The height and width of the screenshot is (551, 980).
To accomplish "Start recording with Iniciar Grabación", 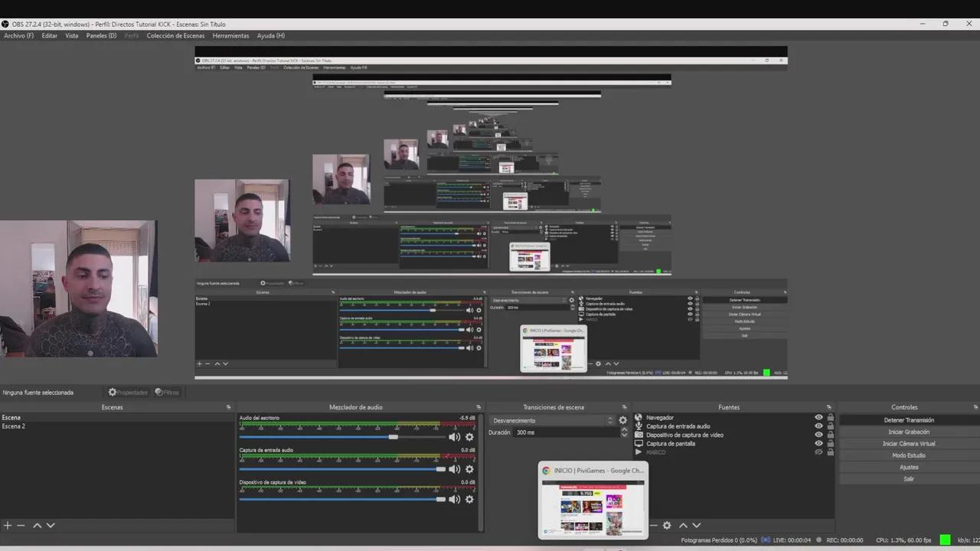I will 909,432.
